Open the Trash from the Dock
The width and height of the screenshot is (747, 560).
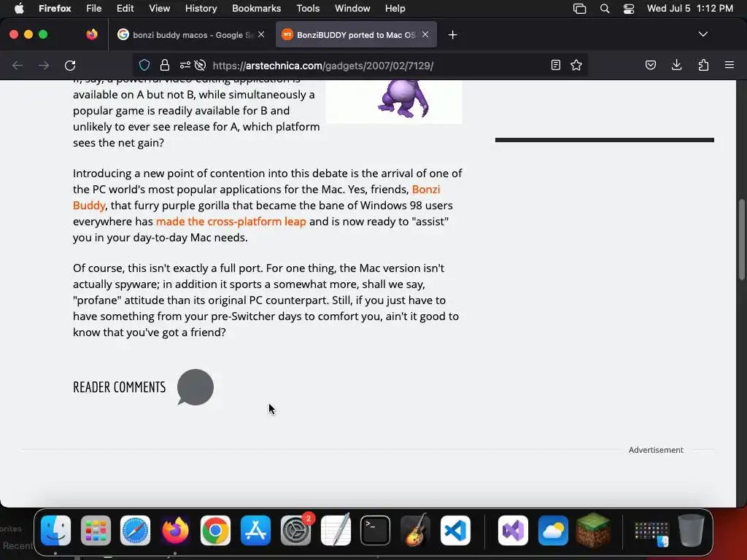point(692,531)
